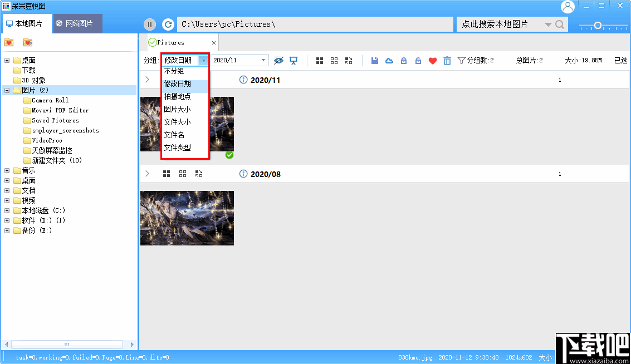Screen dimensions: 631x364
Task: Click the path address field
Action: coord(315,24)
